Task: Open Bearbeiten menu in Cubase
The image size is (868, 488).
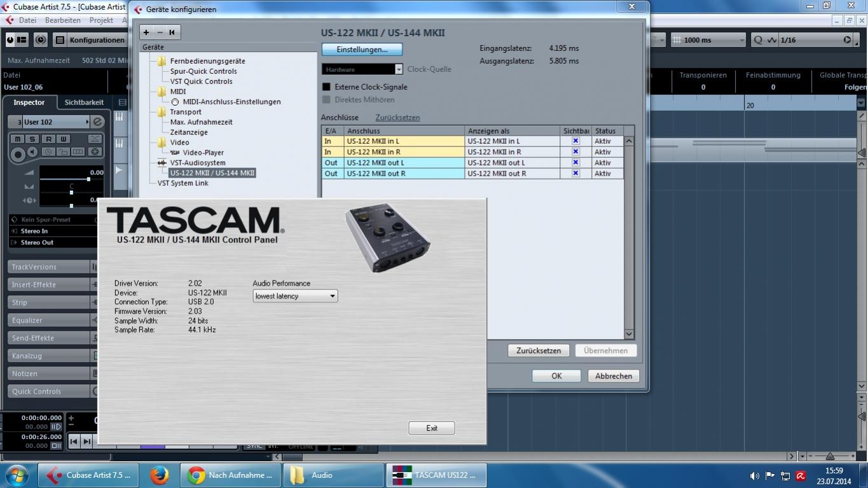Action: 63,20
